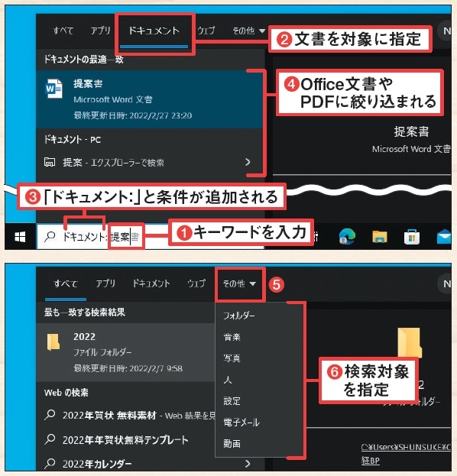The height and width of the screenshot is (476, 457).
Task: Open the Mail app on the taskbar
Action: [x=444, y=237]
